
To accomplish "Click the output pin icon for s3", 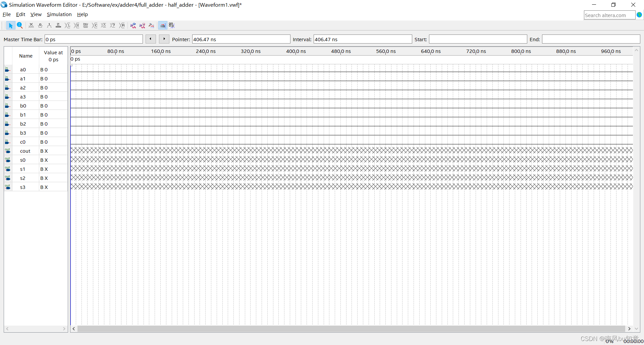I will click(7, 187).
